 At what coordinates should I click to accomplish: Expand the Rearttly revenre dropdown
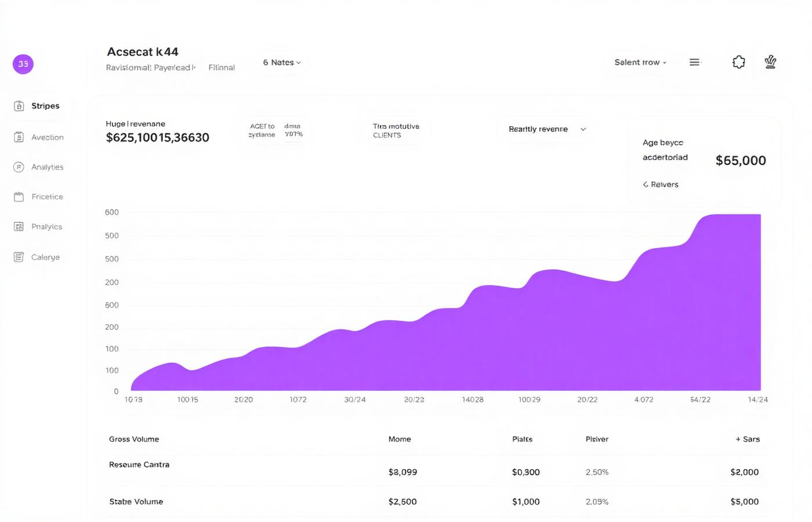click(x=548, y=129)
